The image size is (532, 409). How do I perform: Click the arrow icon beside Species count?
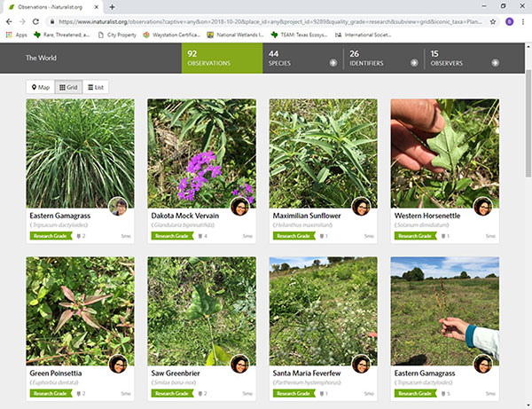pyautogui.click(x=332, y=63)
